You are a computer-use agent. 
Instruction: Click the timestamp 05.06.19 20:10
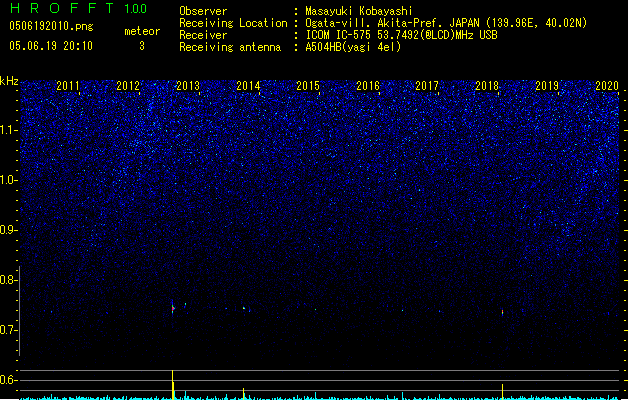(x=51, y=45)
